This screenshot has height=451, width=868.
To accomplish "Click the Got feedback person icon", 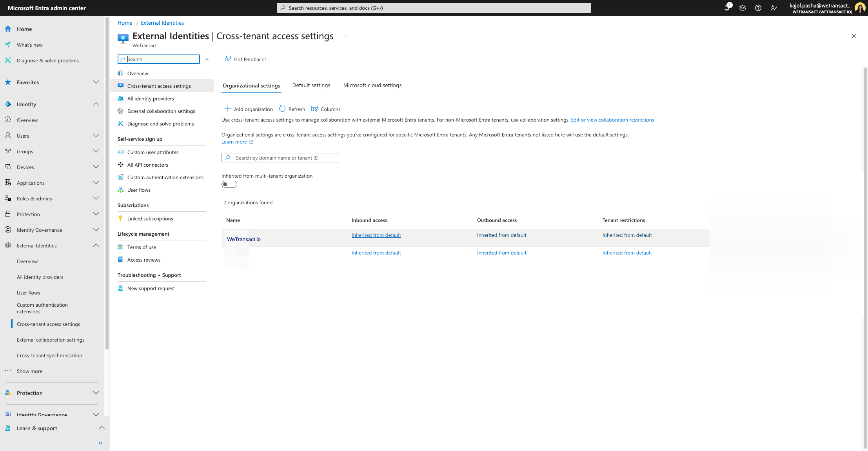I will [228, 59].
